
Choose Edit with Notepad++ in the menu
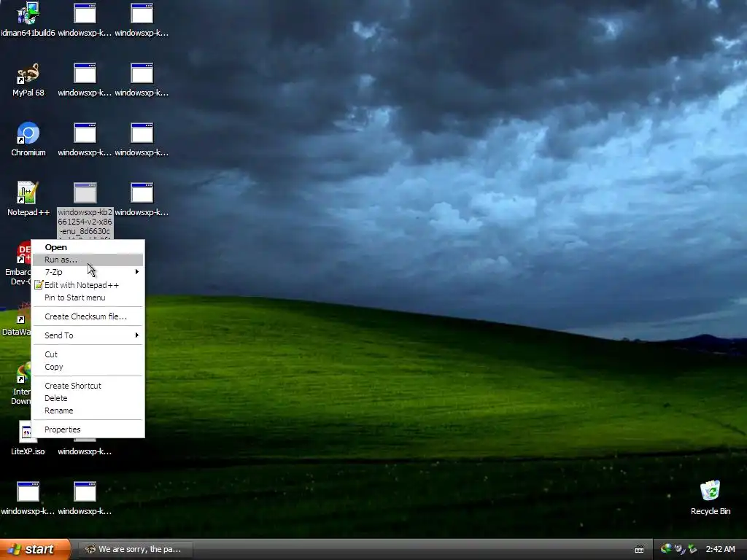88,285
